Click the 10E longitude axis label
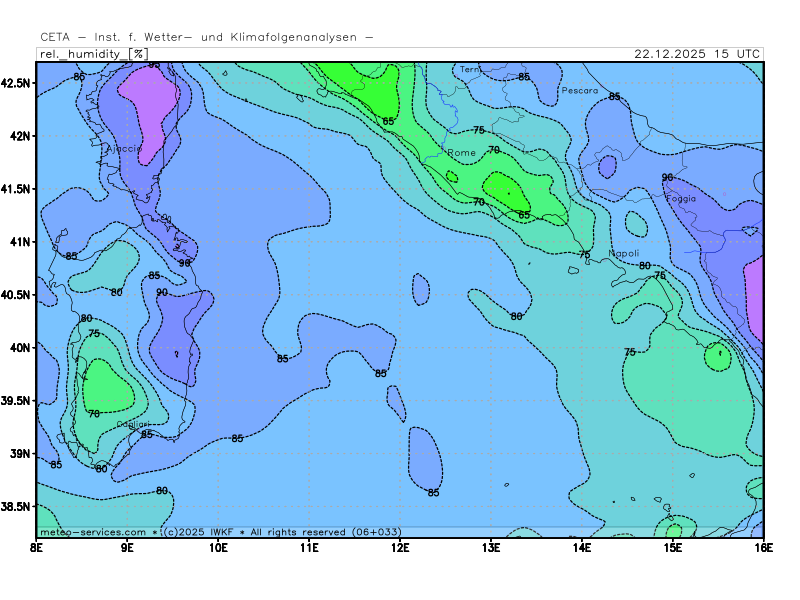 coord(219,547)
